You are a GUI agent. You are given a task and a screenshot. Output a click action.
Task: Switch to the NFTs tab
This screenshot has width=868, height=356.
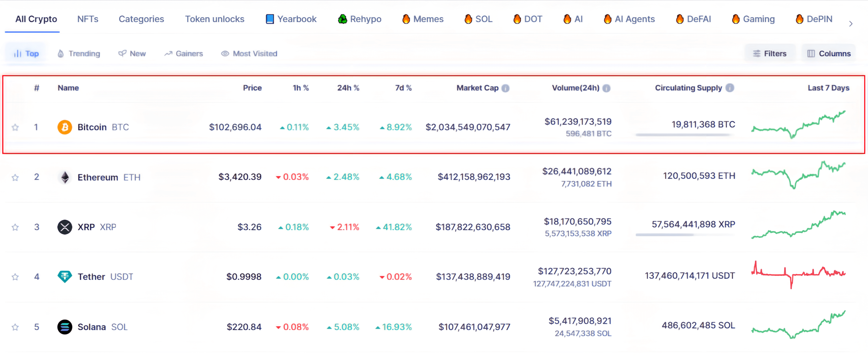click(x=88, y=19)
